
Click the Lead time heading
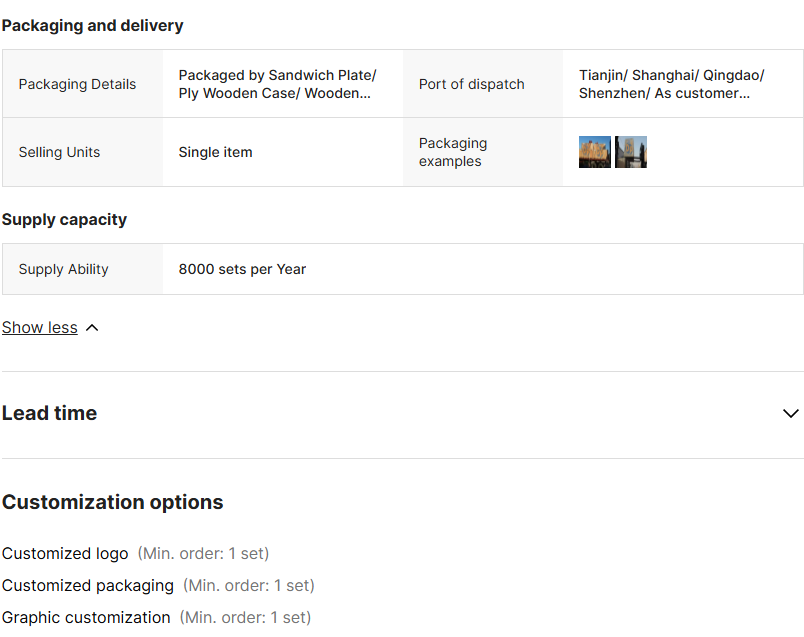(50, 414)
